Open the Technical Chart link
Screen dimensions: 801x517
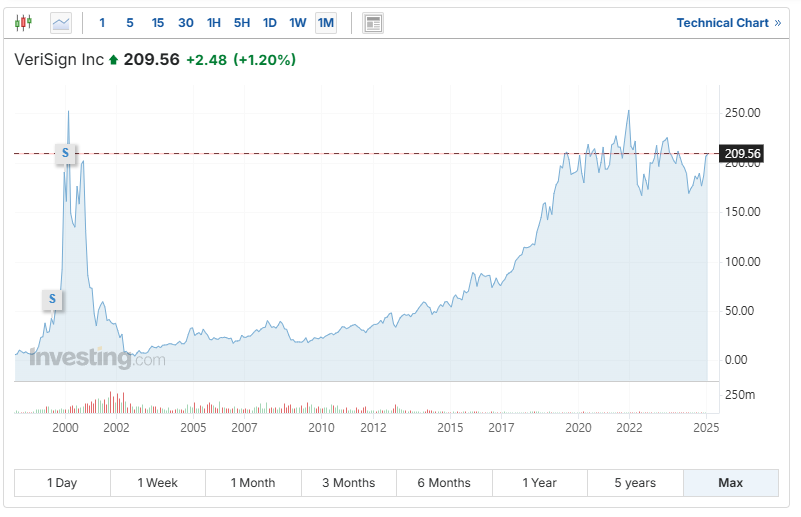(728, 23)
